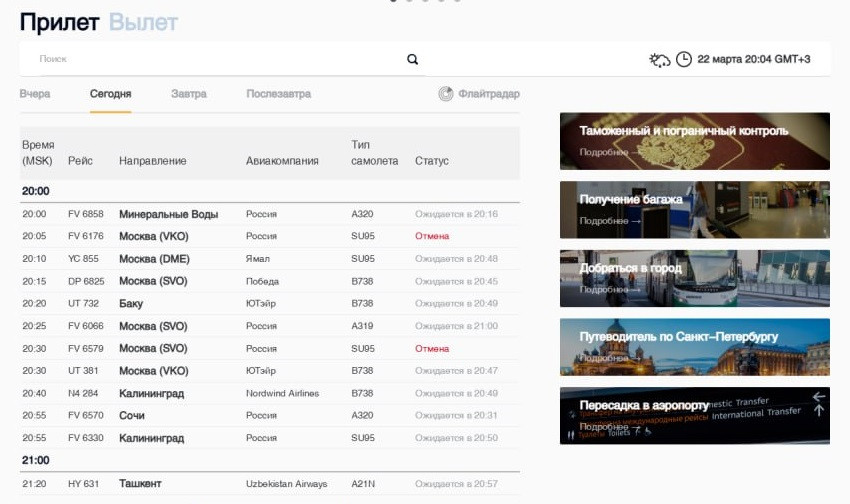Open Путеводитель по Санкт-Петербургу banner

coord(694,346)
